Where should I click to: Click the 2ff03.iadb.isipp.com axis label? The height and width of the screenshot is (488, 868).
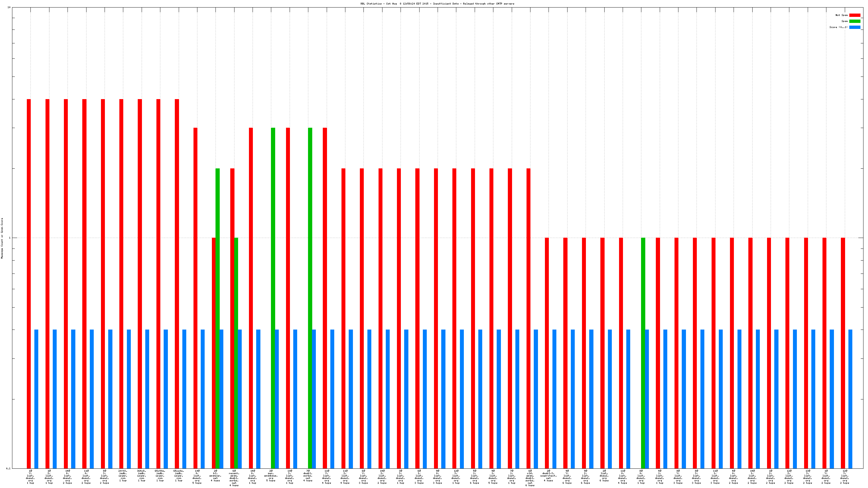click(x=123, y=476)
